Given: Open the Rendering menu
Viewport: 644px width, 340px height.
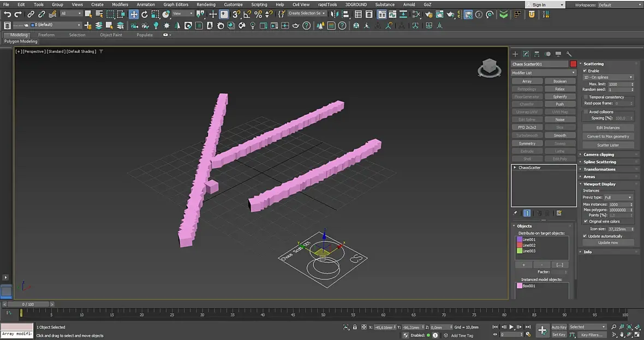Looking at the screenshot, I should click(x=206, y=4).
